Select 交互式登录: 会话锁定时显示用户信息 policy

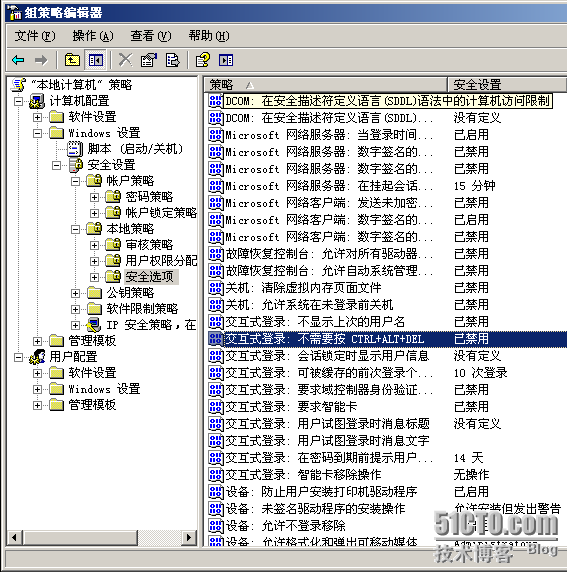coord(327,356)
